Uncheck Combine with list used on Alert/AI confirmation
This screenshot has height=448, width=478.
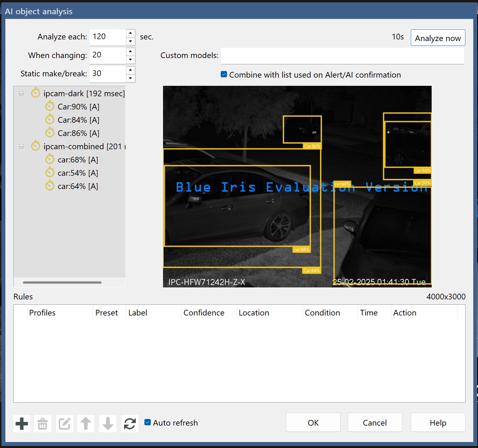(x=224, y=74)
